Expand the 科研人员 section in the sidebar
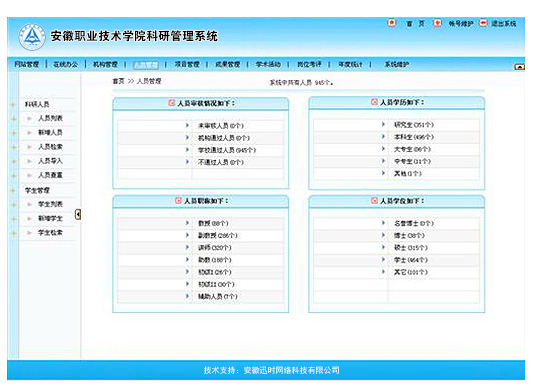This screenshot has width=534, height=387. pyautogui.click(x=37, y=104)
